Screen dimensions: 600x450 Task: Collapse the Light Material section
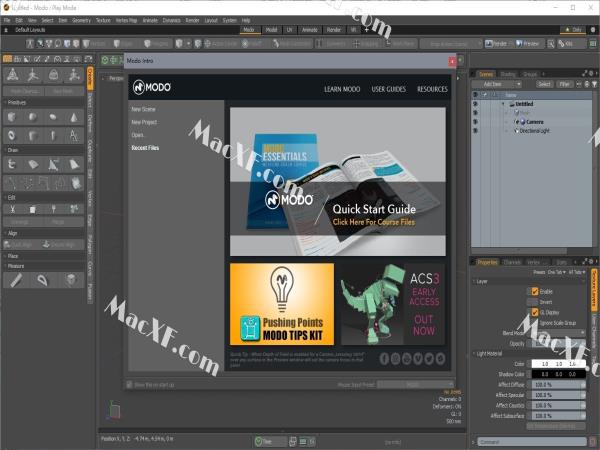pos(474,354)
